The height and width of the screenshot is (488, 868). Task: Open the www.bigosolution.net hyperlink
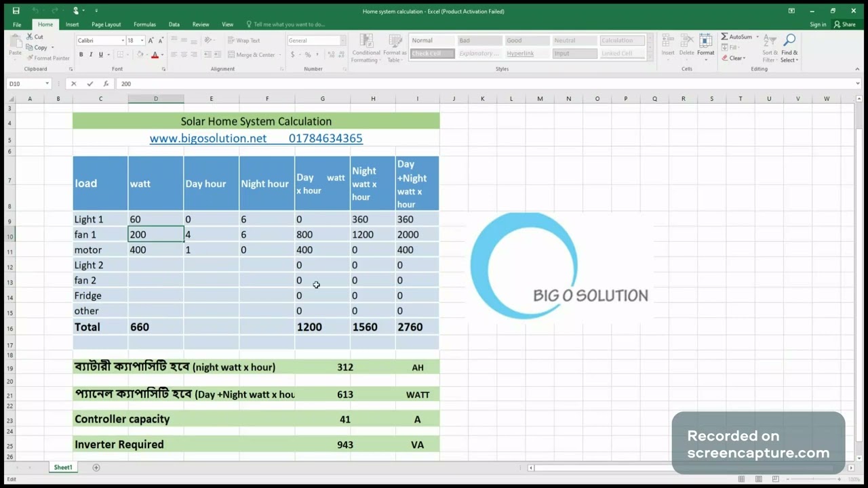[208, 138]
